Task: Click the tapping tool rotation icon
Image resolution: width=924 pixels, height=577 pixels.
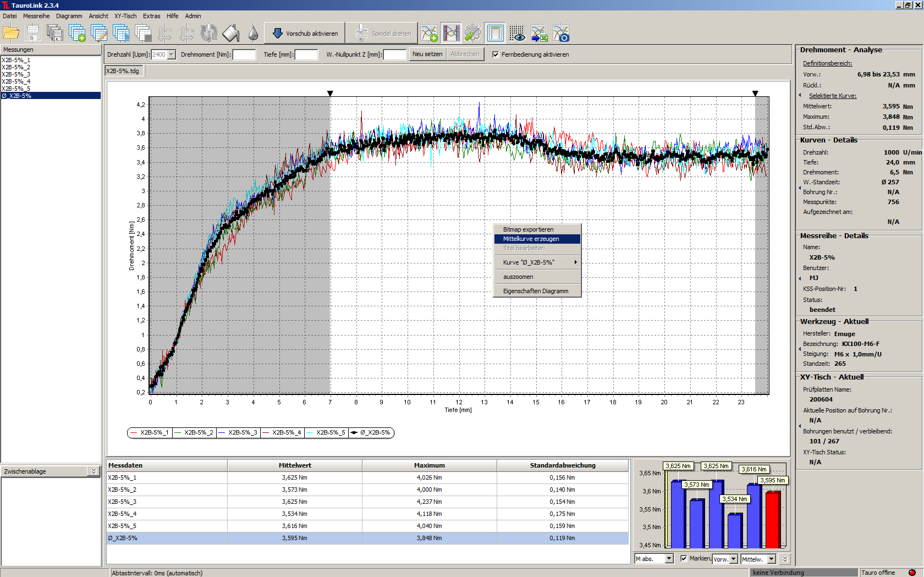Action: click(x=209, y=34)
